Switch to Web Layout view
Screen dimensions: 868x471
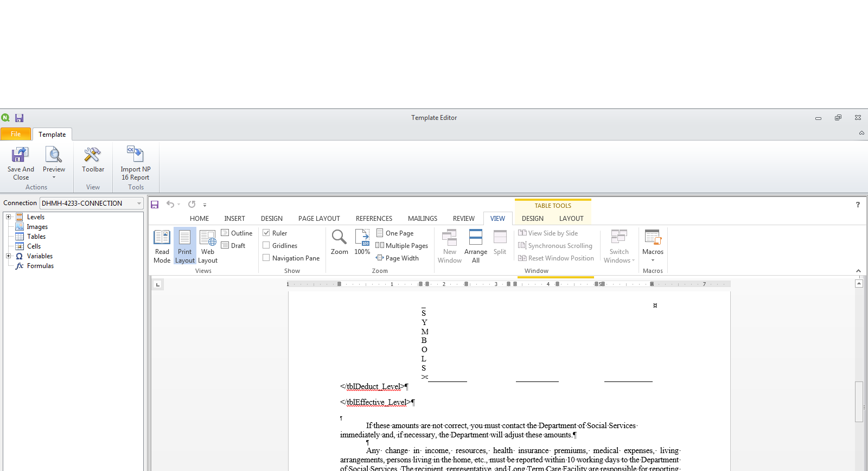coord(208,246)
